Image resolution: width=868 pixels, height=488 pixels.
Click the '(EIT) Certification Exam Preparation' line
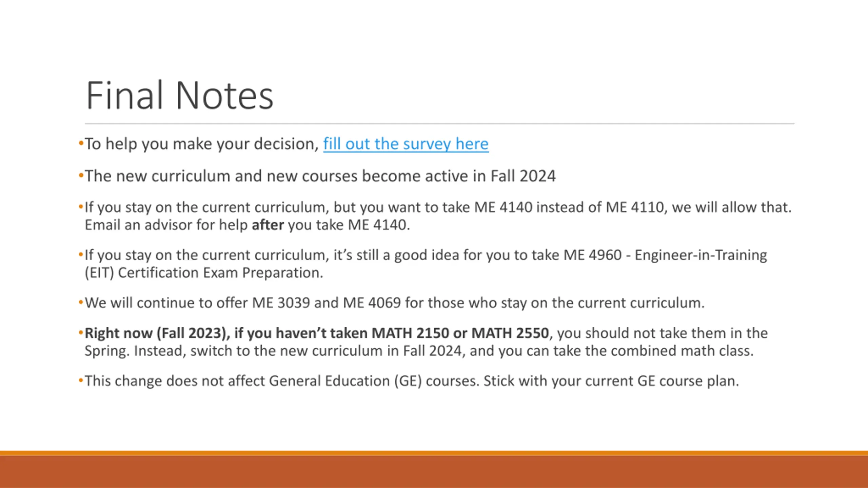coord(204,273)
